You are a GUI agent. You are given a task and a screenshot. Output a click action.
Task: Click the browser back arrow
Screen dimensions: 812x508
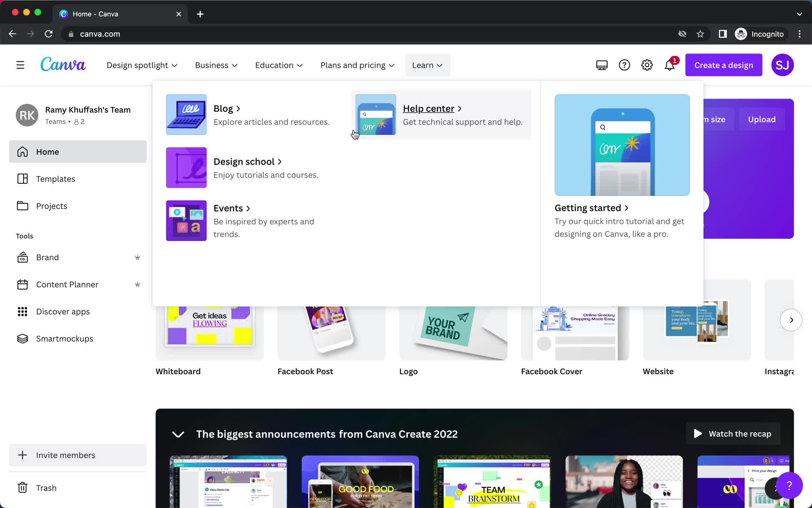tap(13, 34)
